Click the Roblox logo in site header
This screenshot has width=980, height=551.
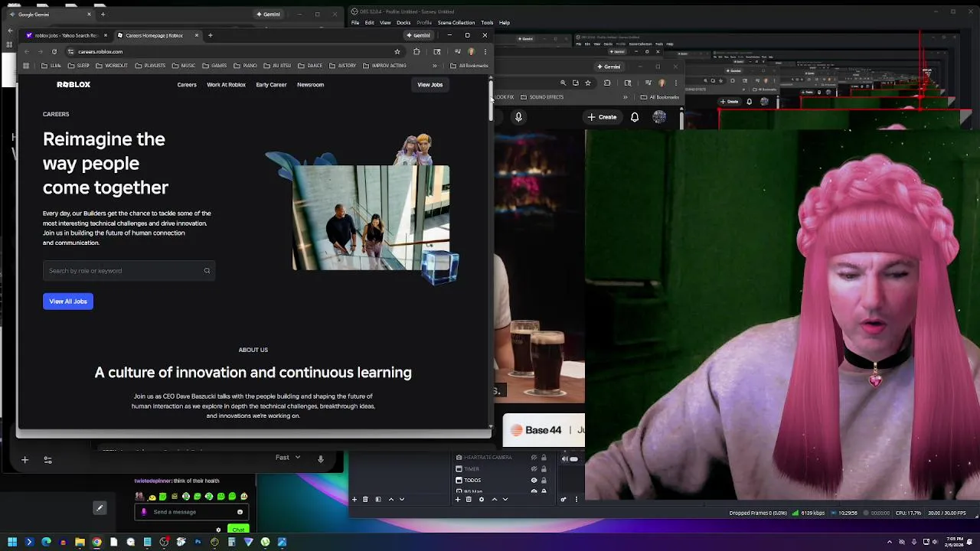click(x=73, y=85)
